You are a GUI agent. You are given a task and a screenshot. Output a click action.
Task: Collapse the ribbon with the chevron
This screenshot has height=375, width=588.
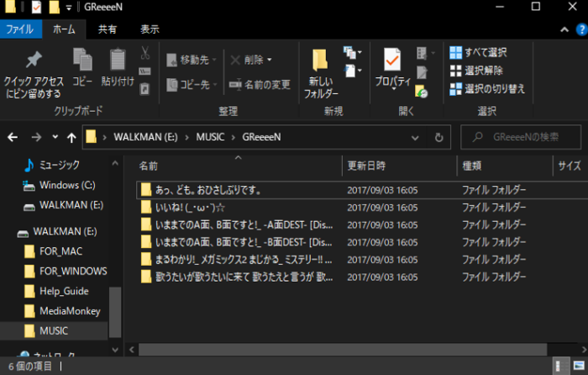point(564,29)
